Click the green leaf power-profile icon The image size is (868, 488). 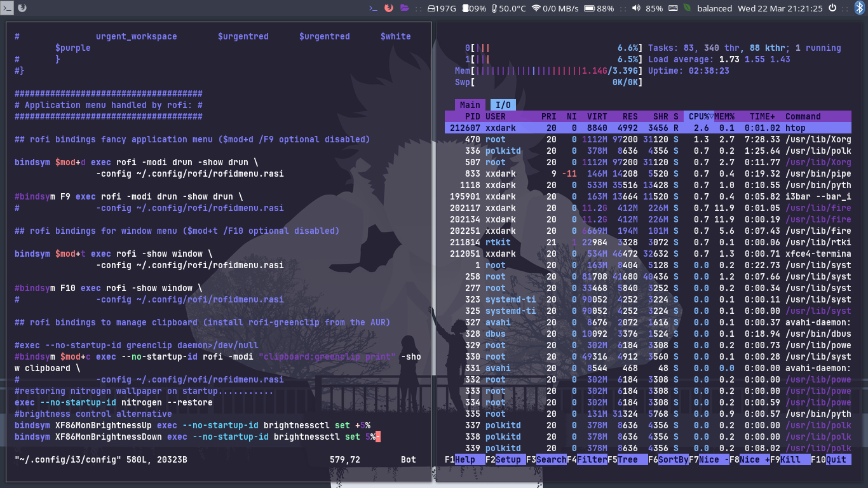[688, 8]
